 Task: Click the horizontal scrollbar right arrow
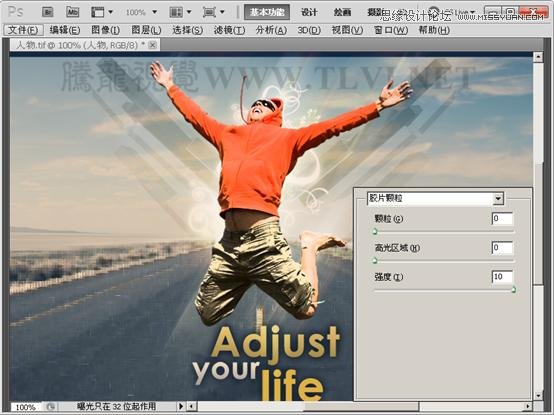pyautogui.click(x=528, y=407)
